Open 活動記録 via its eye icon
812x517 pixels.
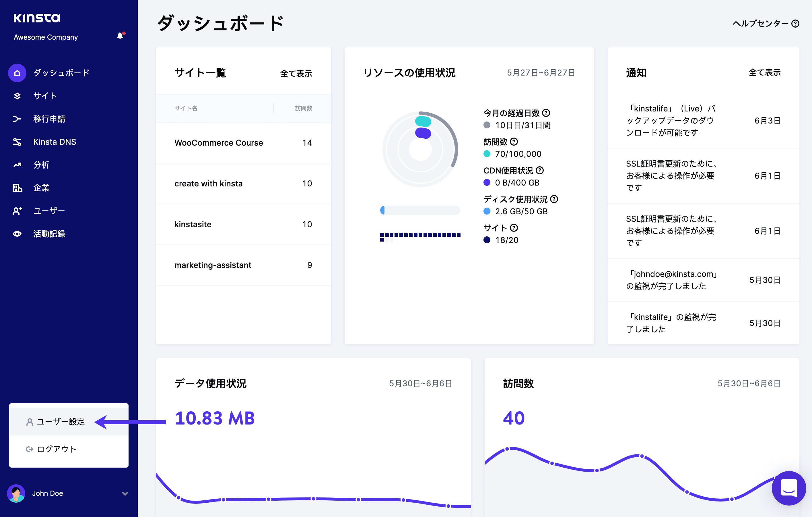pyautogui.click(x=17, y=234)
